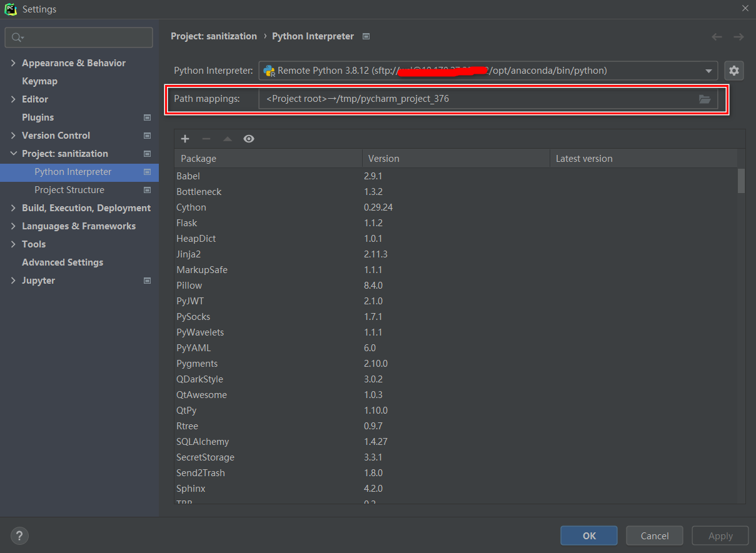
Task: Expand Languages & Frameworks section
Action: pos(13,226)
